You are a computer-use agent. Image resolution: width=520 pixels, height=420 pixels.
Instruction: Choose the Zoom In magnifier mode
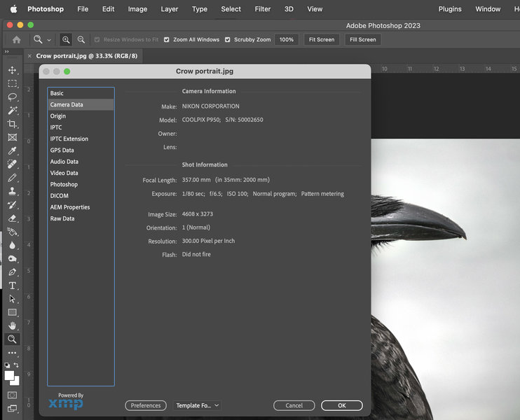click(x=66, y=40)
